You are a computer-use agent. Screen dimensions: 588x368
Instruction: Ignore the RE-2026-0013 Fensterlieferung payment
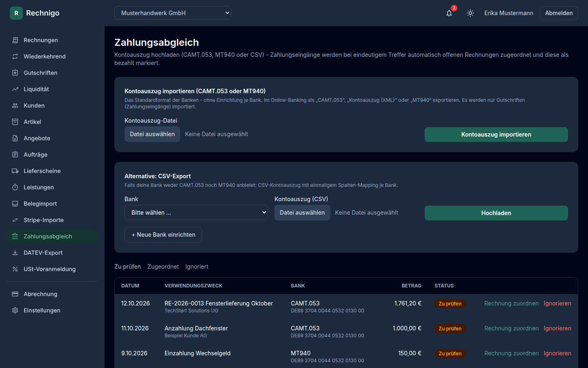(557, 303)
